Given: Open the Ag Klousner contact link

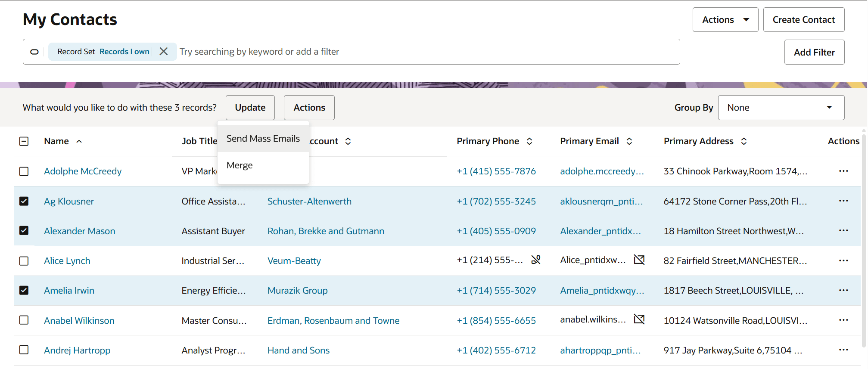Looking at the screenshot, I should pos(69,202).
